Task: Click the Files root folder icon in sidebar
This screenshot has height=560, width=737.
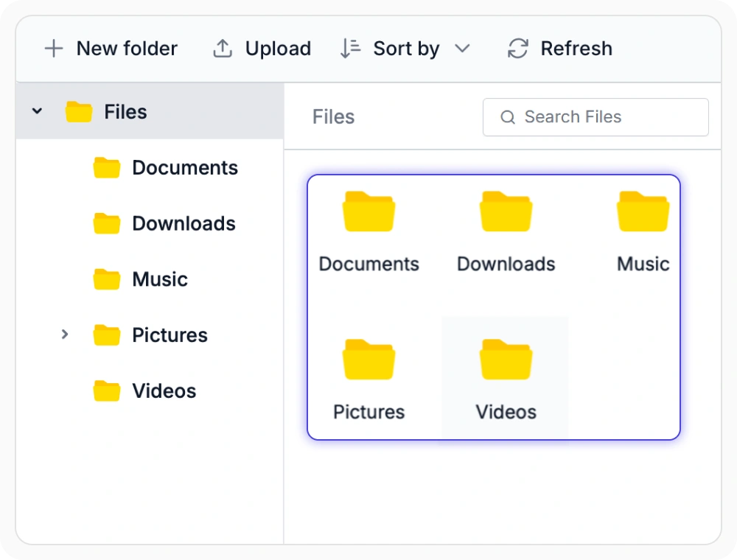Action: 79,112
